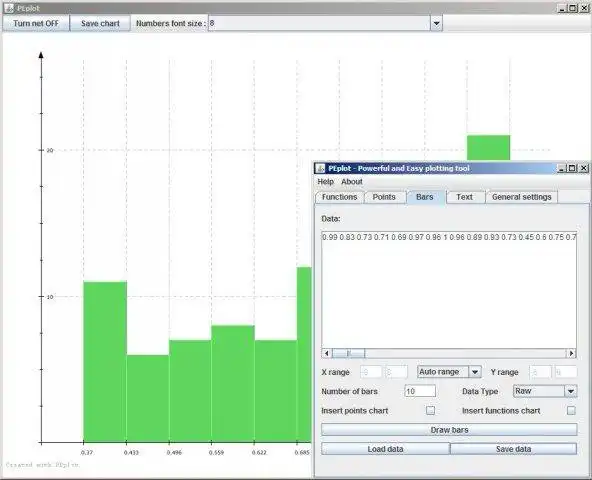The image size is (592, 480).
Task: Click the second Y range input field
Action: coord(566,372)
